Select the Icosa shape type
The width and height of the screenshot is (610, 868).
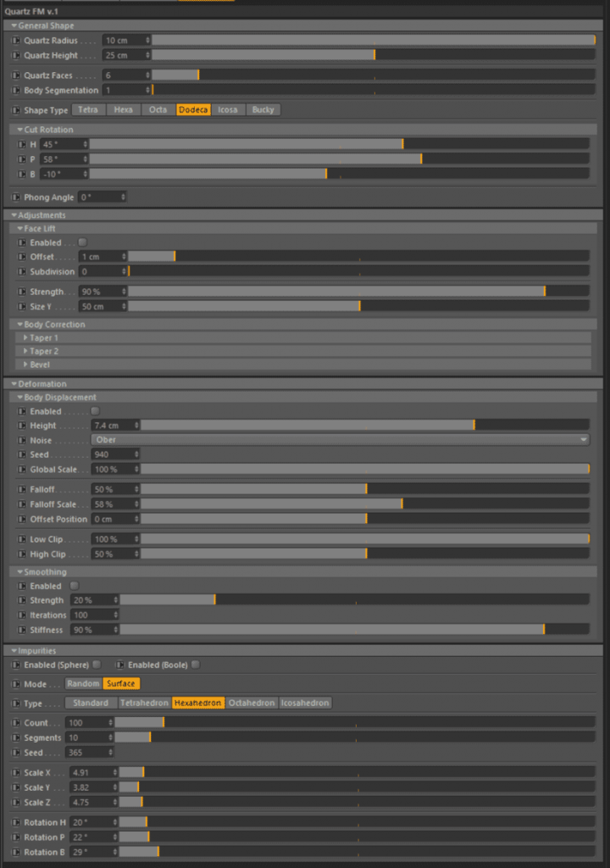(x=228, y=110)
